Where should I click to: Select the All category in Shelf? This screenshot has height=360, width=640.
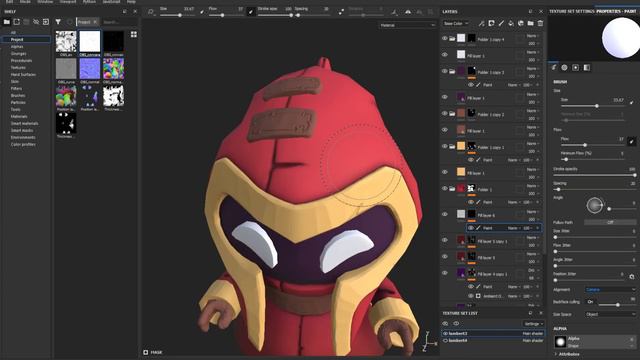[13, 33]
